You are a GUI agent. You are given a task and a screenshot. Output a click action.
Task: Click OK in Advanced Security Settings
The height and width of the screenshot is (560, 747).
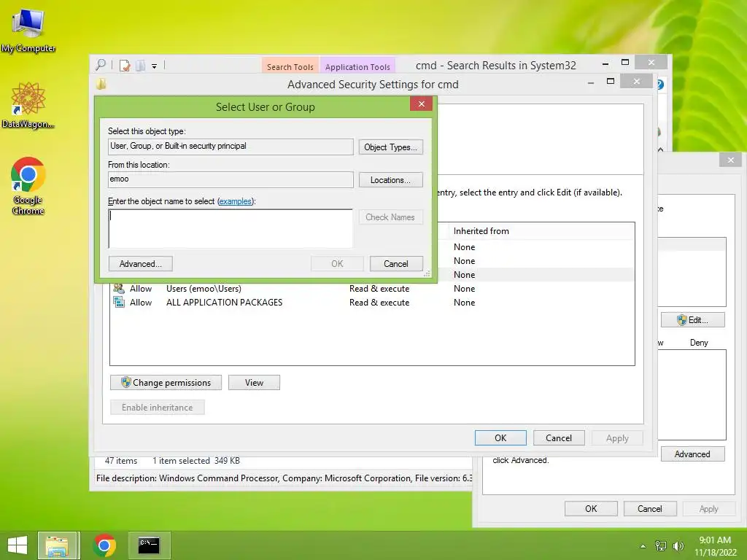coord(500,438)
